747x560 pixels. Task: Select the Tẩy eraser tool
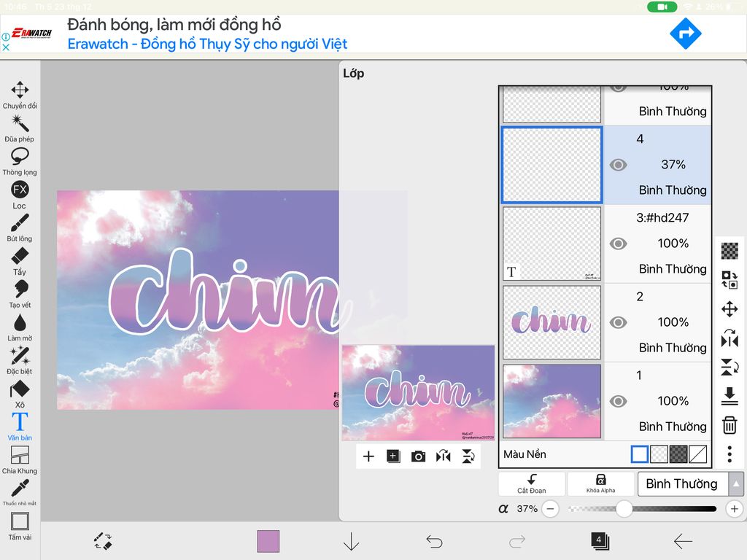20,260
